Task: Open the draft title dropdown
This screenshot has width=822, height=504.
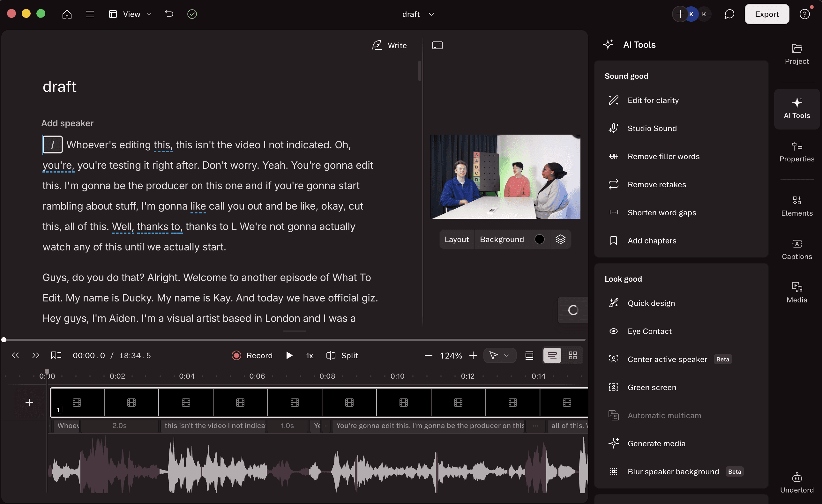Action: pos(431,14)
